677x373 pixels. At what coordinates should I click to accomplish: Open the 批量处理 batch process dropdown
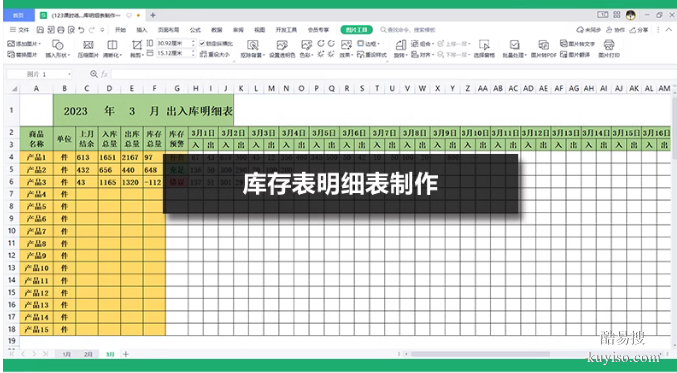point(514,55)
